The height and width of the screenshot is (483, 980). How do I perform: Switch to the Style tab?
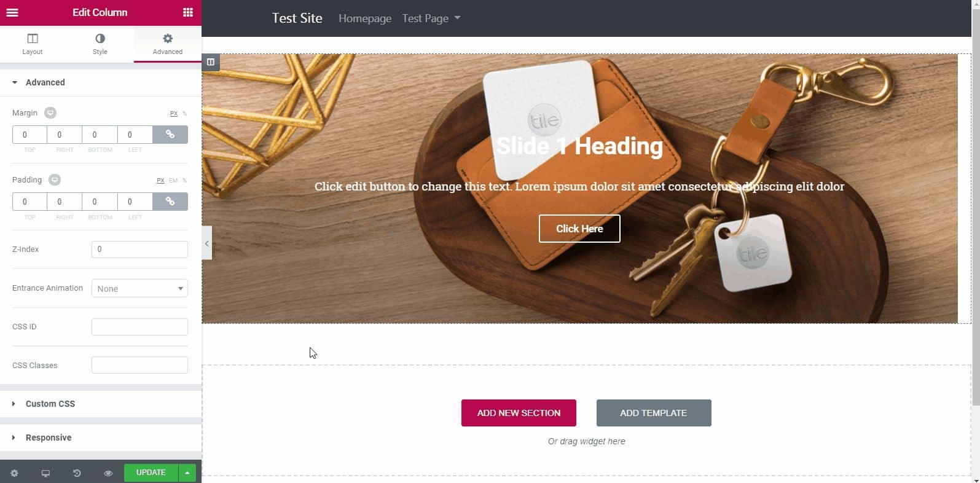(x=100, y=44)
